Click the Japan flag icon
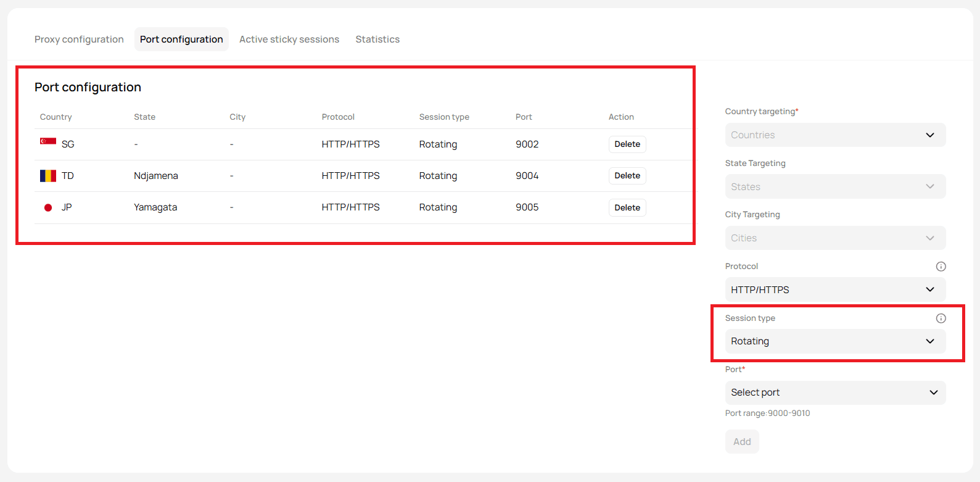The width and height of the screenshot is (980, 482). (48, 207)
